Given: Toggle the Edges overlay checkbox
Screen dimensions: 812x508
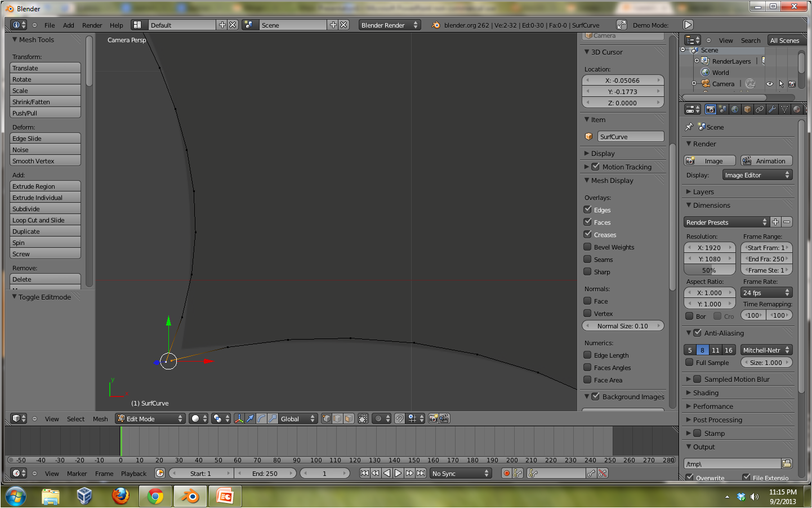Looking at the screenshot, I should coord(587,210).
